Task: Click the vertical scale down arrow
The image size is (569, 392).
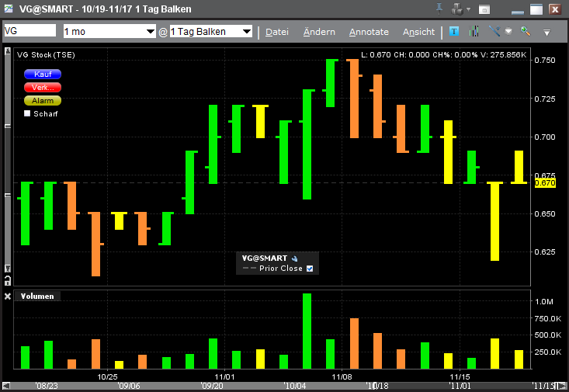Action: point(8,269)
